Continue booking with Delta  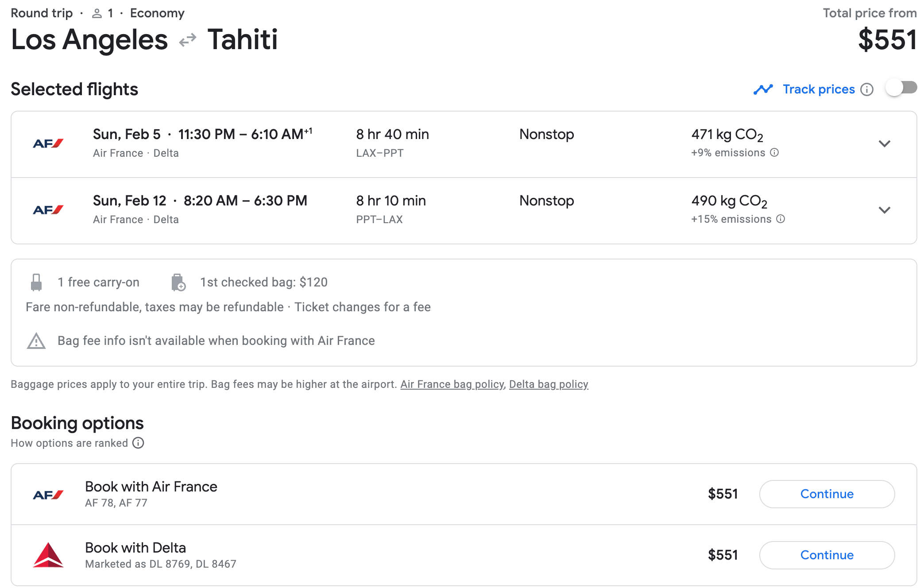tap(827, 555)
